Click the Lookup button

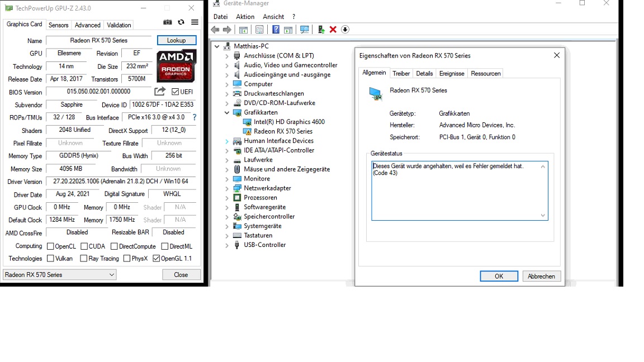click(x=177, y=40)
